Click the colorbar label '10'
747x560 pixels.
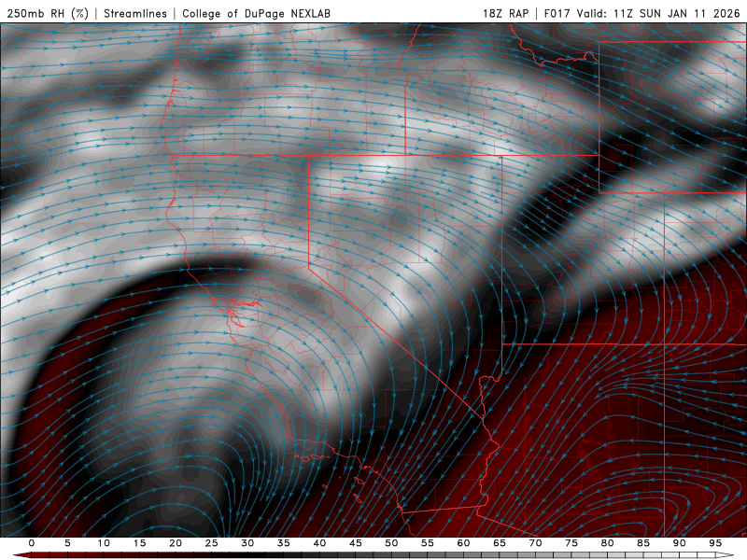click(x=104, y=543)
